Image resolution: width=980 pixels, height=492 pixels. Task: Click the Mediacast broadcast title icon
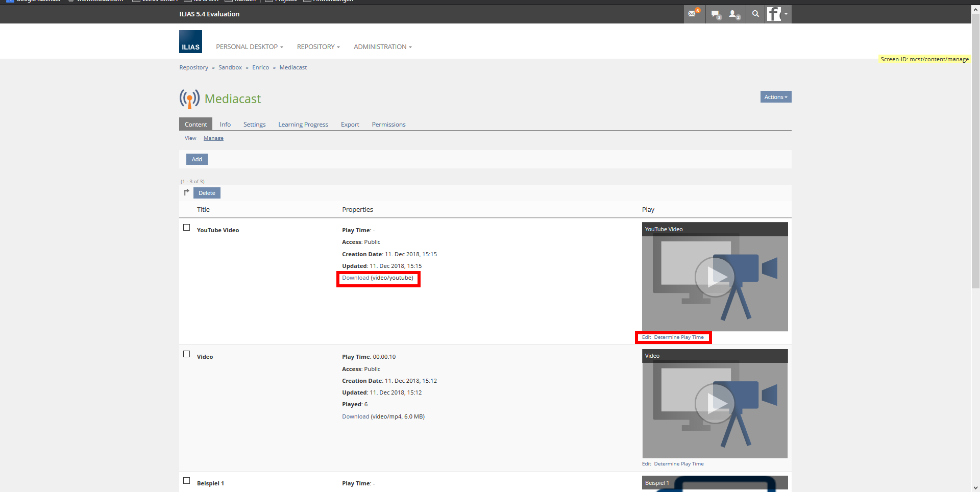pos(189,99)
